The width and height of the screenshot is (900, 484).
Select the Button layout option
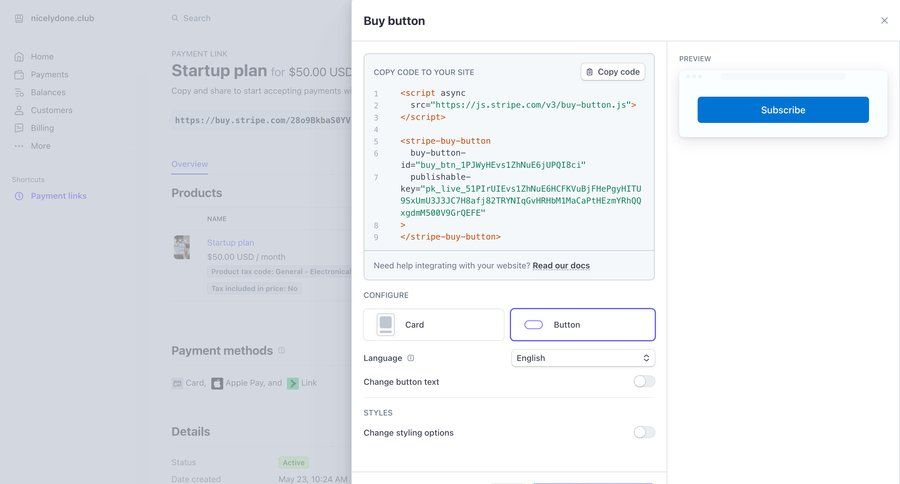point(583,324)
